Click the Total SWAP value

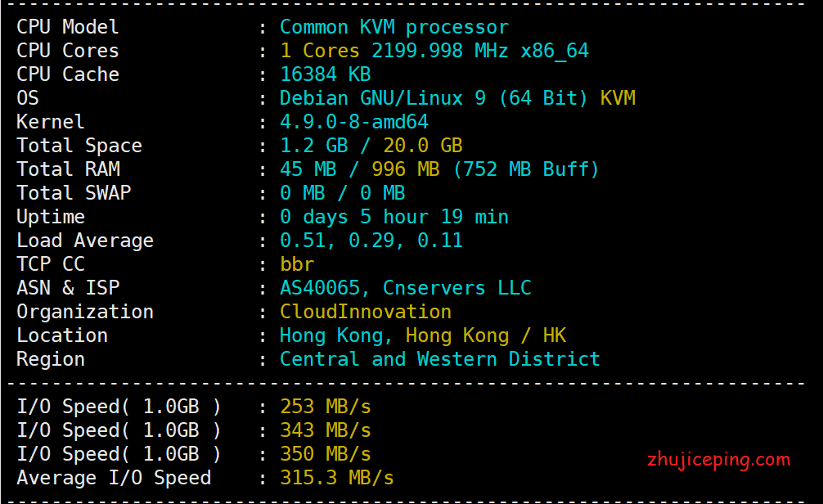tap(342, 193)
